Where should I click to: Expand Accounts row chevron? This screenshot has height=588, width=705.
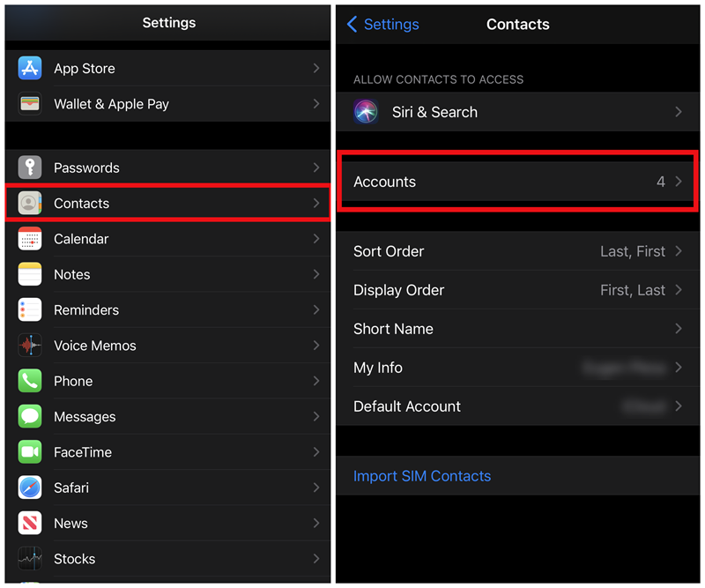tap(679, 182)
